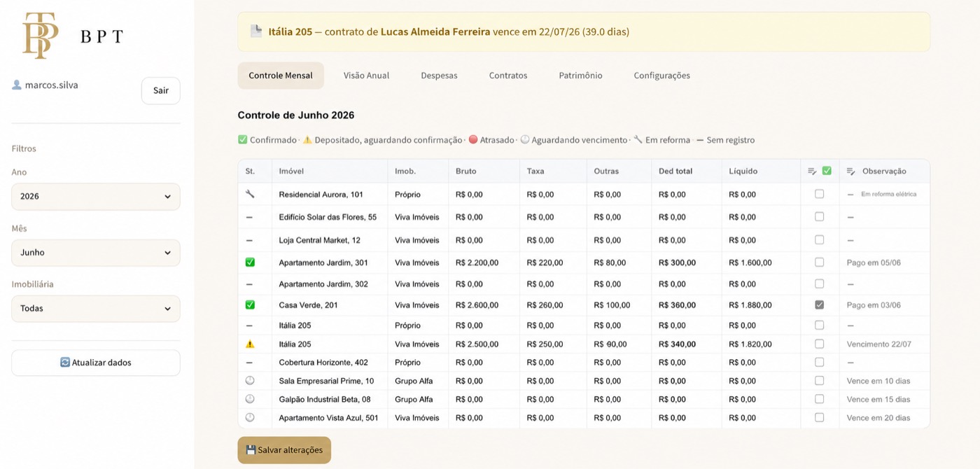Click Salvar alterações button
The image size is (980, 469).
pyautogui.click(x=284, y=450)
